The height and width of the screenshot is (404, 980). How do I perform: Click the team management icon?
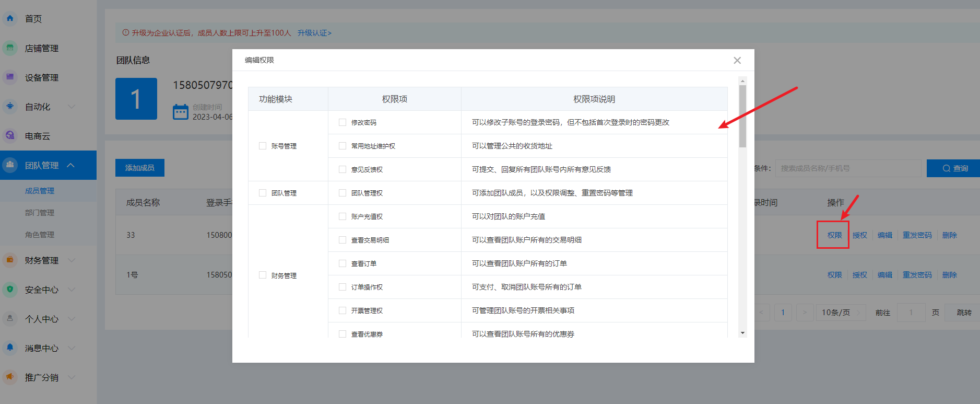pos(10,165)
